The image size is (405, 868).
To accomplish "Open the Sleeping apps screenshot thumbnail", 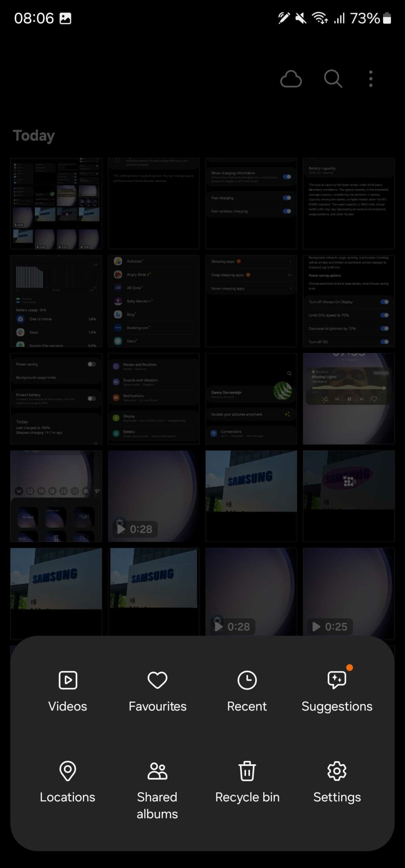I will [x=251, y=301].
